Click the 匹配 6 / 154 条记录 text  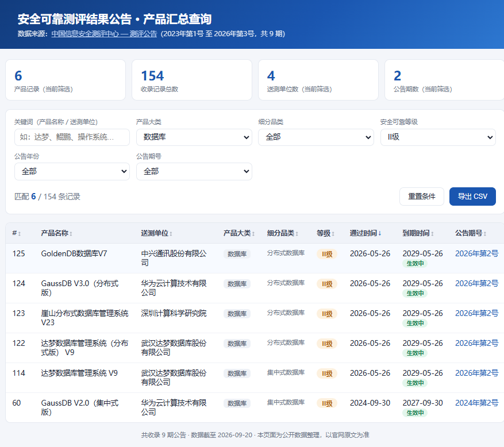[x=47, y=196]
